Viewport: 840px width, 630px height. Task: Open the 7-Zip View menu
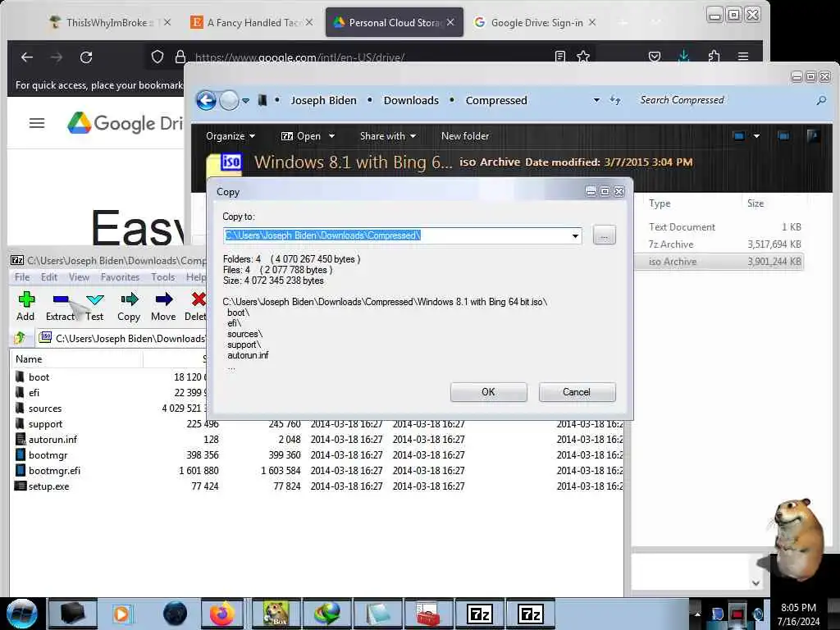79,277
